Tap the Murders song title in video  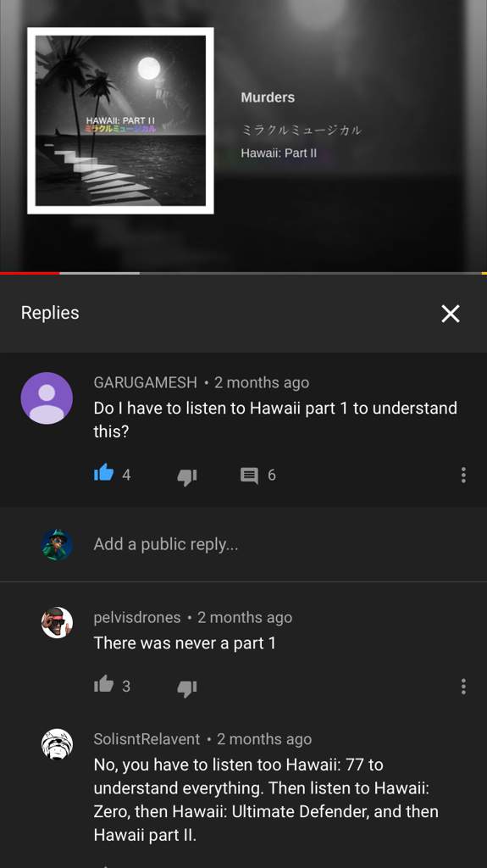point(268,97)
